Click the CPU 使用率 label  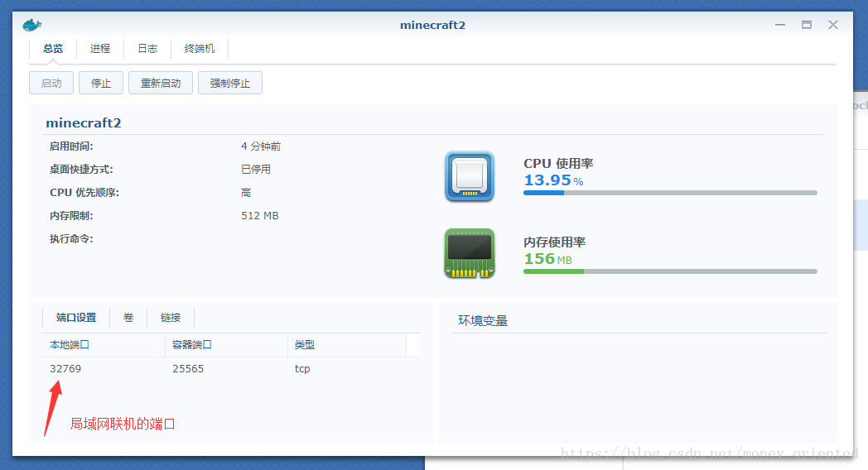point(558,164)
